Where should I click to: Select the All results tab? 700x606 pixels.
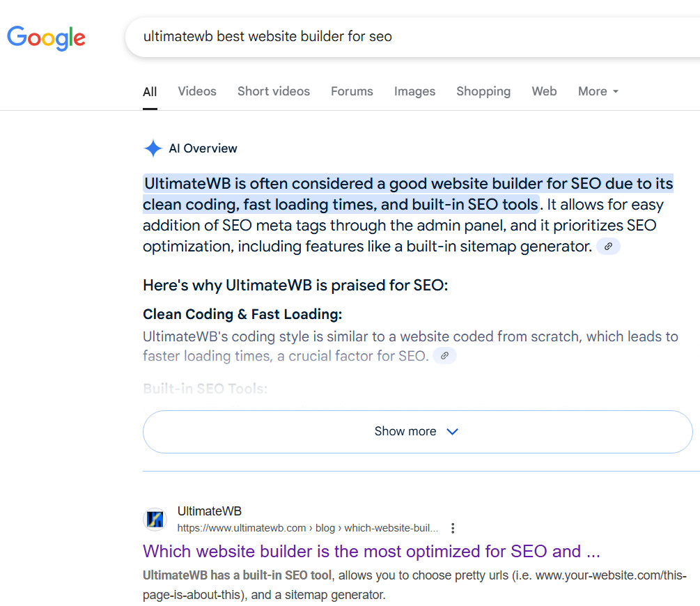click(x=150, y=91)
